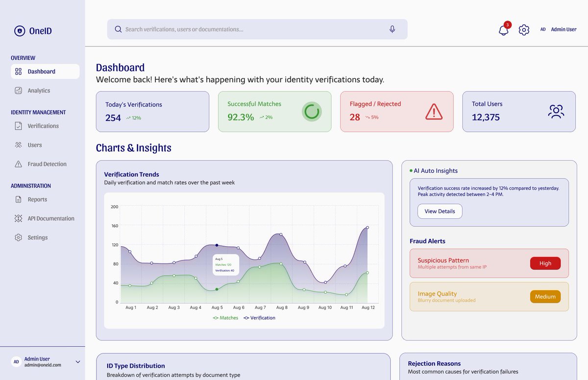Click Verification Trends heading
The width and height of the screenshot is (588, 380).
pos(131,174)
